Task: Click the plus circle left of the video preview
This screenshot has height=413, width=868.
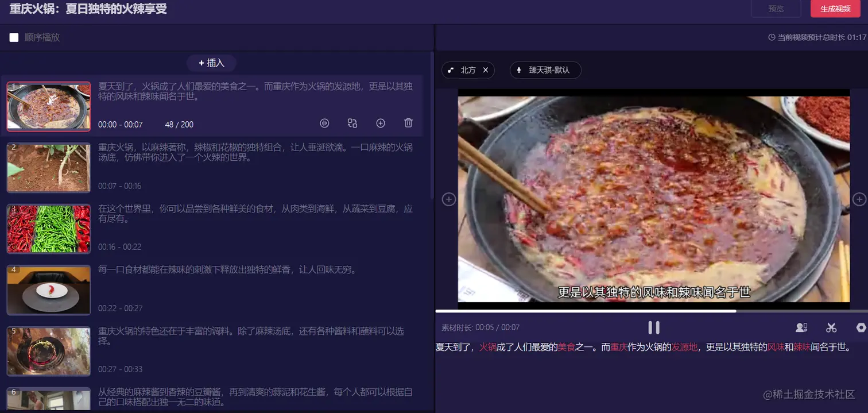Action: [448, 199]
